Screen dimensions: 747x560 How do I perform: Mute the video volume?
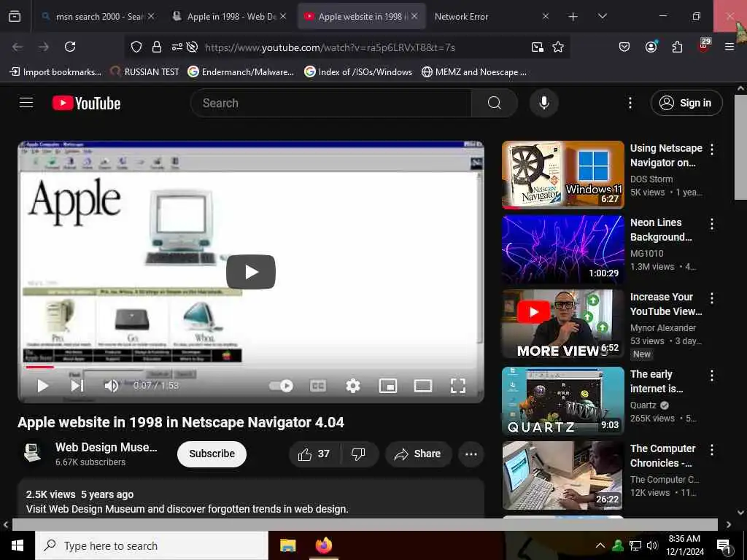(111, 386)
